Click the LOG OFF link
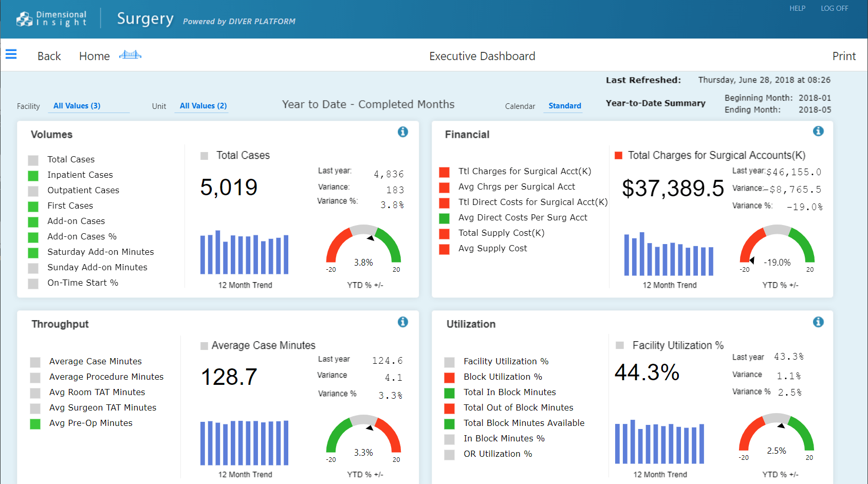The height and width of the screenshot is (484, 868). point(834,8)
